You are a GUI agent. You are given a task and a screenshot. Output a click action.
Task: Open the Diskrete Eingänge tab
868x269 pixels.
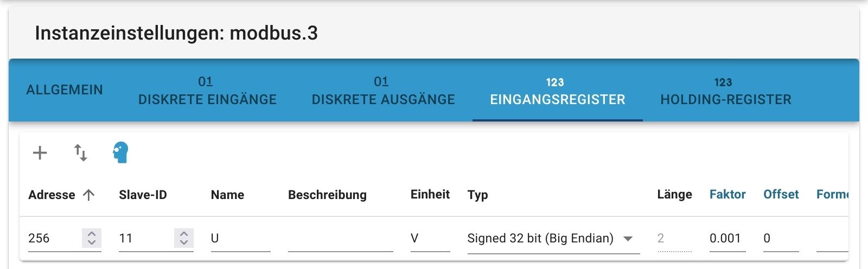(207, 91)
